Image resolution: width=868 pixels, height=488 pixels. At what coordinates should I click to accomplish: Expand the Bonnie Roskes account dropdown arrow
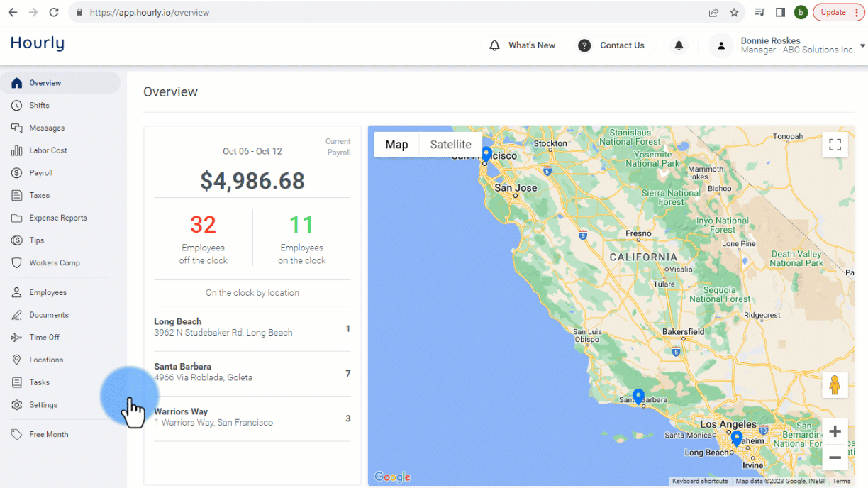click(863, 45)
